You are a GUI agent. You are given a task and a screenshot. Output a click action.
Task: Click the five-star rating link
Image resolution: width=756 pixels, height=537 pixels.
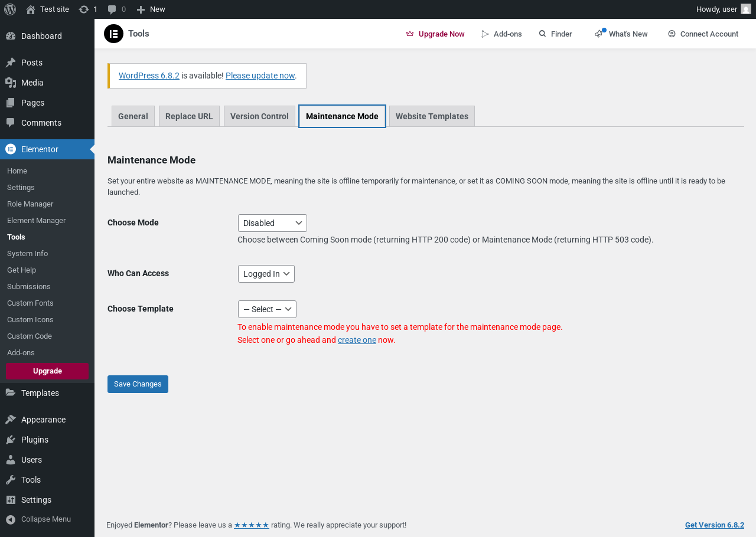(252, 525)
